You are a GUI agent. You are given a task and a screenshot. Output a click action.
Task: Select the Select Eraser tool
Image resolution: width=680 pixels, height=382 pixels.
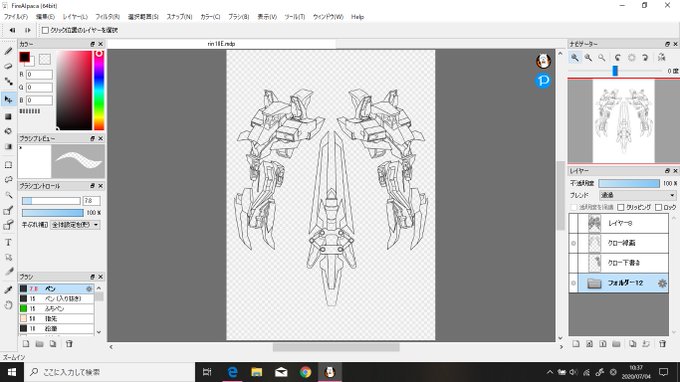click(8, 225)
